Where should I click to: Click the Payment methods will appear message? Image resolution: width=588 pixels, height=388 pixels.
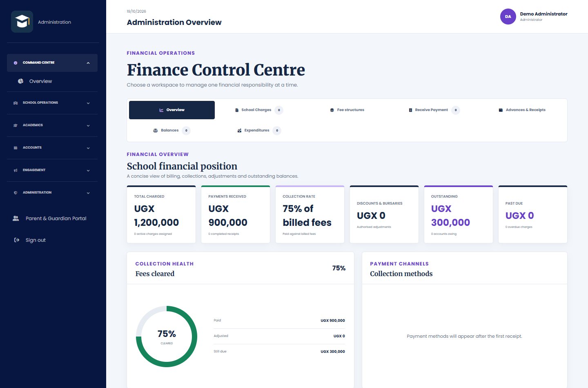pos(464,337)
